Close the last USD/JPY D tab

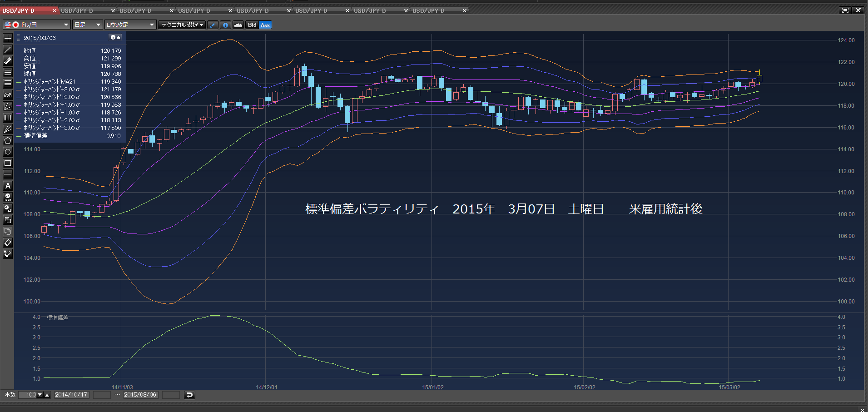465,10
